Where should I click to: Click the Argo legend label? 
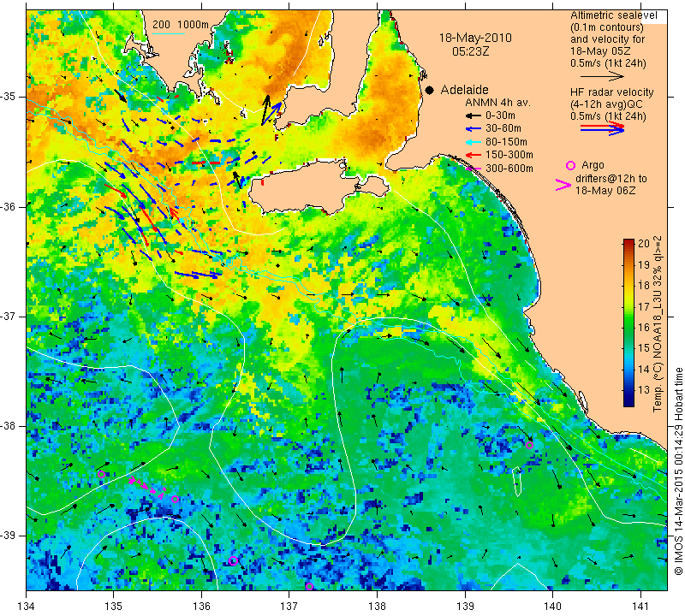click(593, 165)
